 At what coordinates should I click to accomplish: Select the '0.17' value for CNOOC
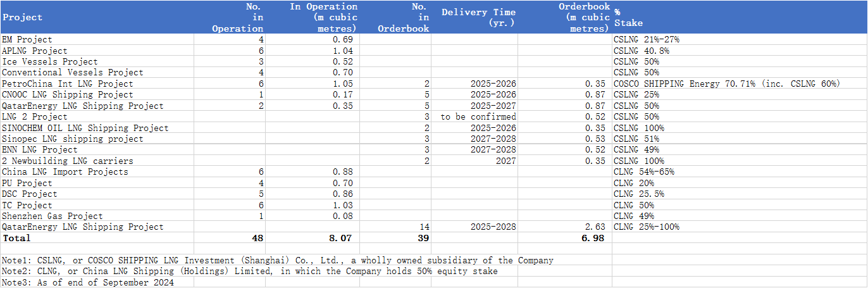(312, 94)
